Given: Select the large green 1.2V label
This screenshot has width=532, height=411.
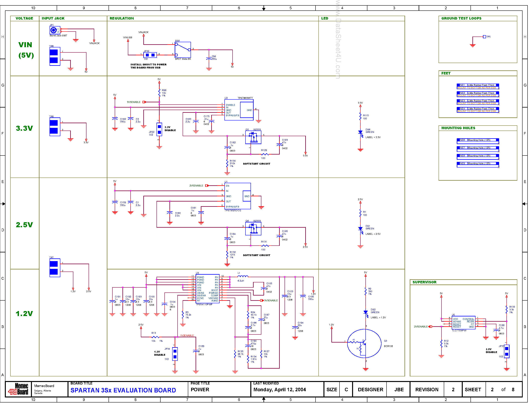Looking at the screenshot, I should (24, 314).
